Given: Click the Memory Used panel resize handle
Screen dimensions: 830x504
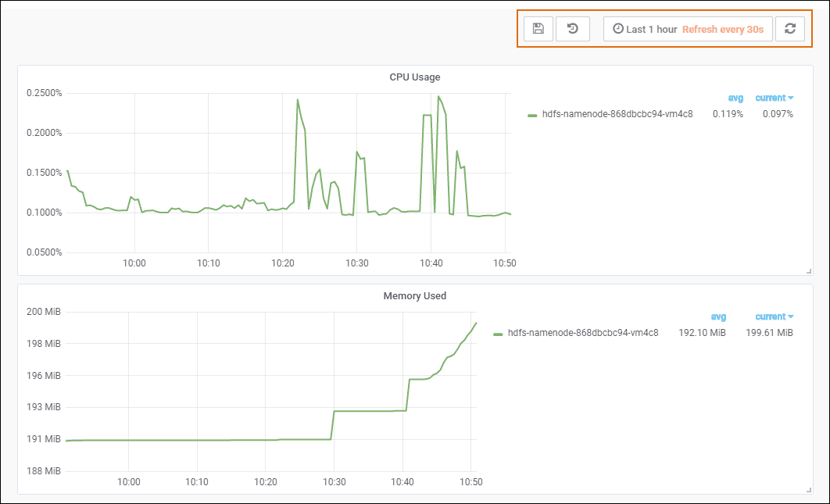Looking at the screenshot, I should click(809, 489).
